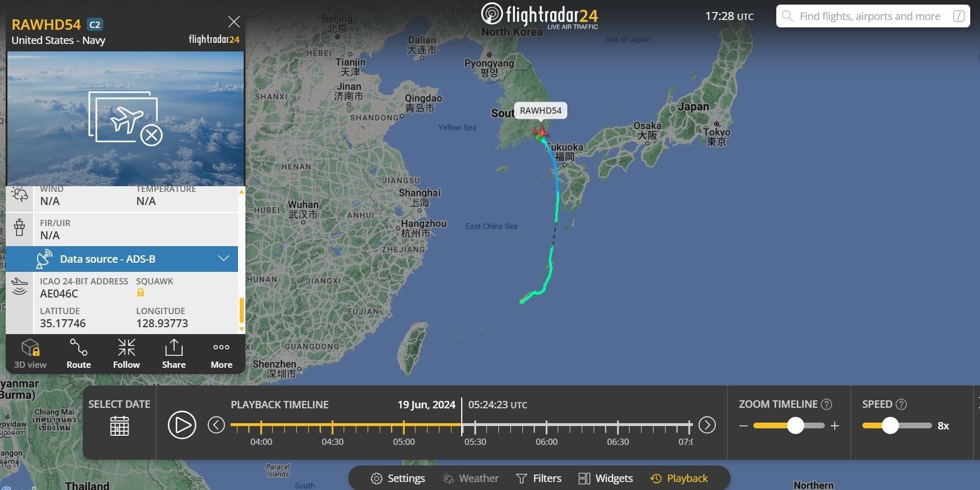Viewport: 980px width, 490px height.
Task: Share this flight
Action: (x=174, y=354)
